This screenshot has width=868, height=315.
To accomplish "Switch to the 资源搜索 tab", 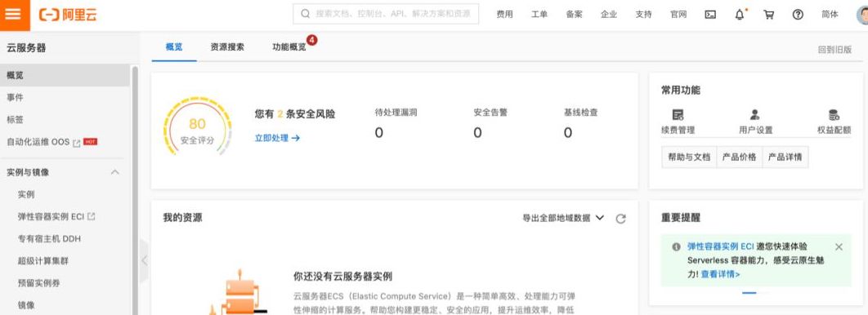I will tap(227, 47).
